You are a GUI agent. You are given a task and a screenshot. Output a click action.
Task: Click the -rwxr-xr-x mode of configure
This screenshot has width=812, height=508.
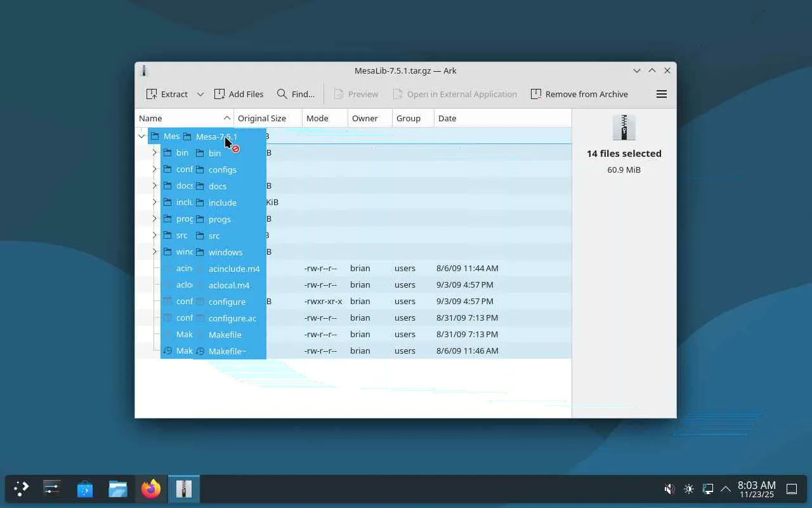point(324,301)
